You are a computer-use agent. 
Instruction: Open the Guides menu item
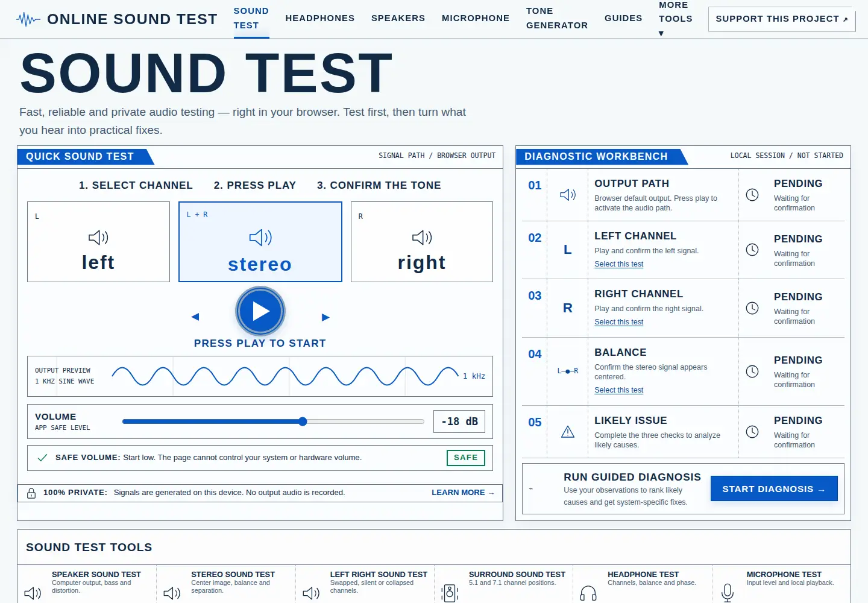623,18
